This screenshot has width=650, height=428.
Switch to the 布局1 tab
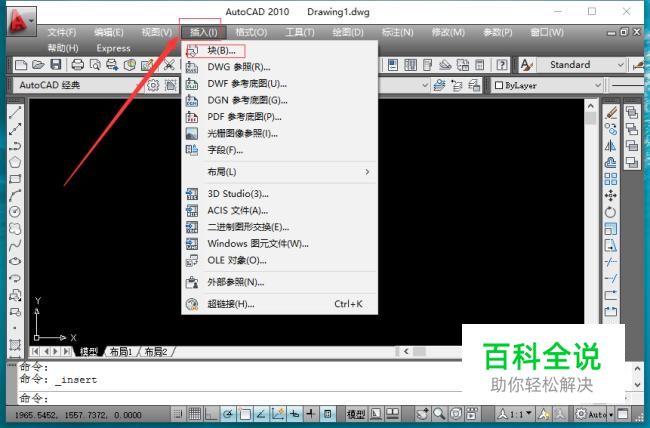point(121,352)
